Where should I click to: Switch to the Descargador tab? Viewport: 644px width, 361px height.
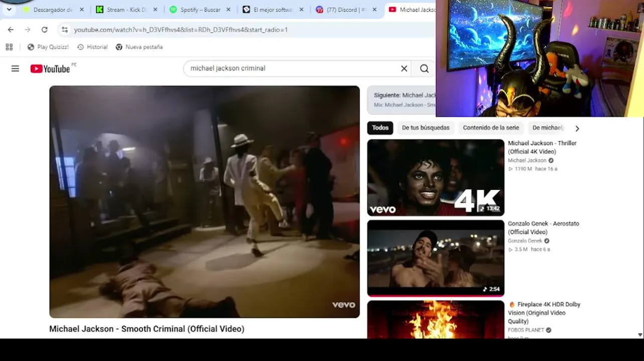tap(48, 10)
